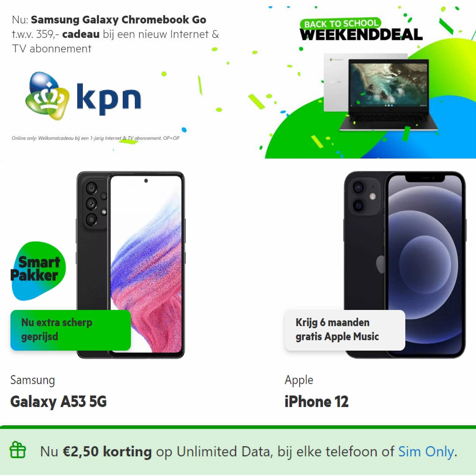476x476 pixels.
Task: Open the Galaxy A53 5G product title
Action: point(58,402)
